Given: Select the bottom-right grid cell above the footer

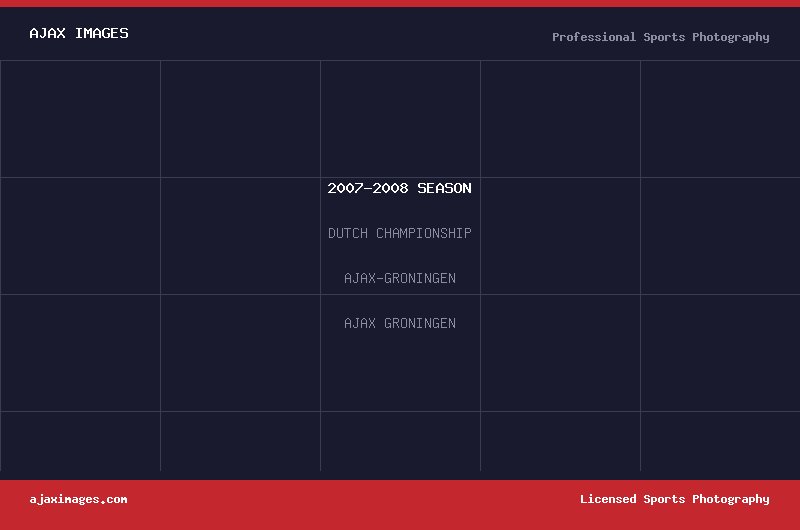Looking at the screenshot, I should 720,441.
